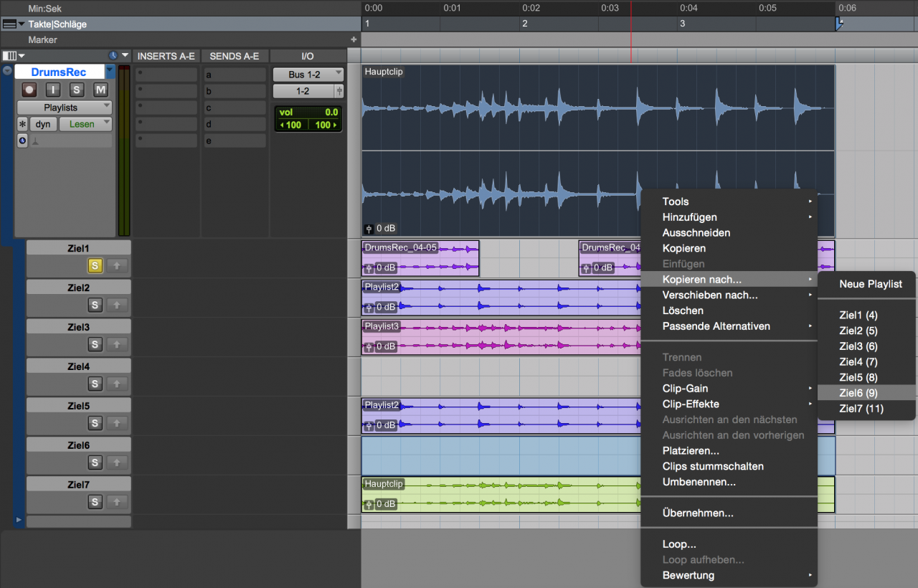Mute the DrumsRec track
The width and height of the screenshot is (918, 588).
[100, 90]
